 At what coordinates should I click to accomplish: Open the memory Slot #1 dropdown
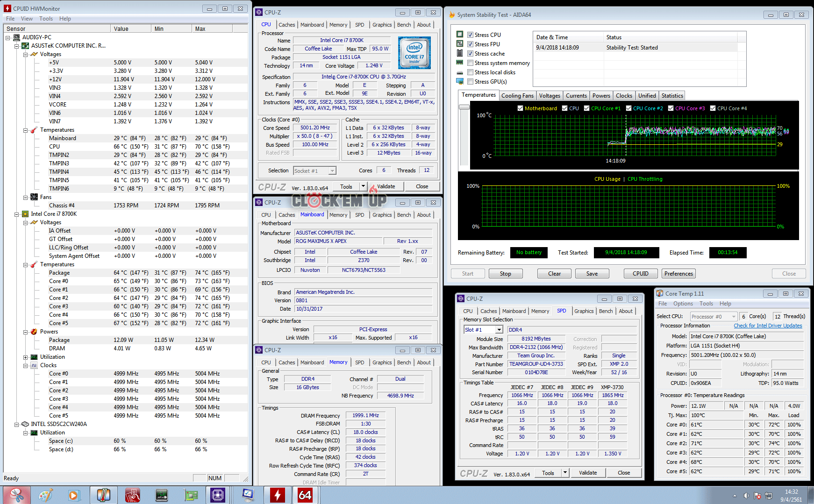click(x=499, y=330)
